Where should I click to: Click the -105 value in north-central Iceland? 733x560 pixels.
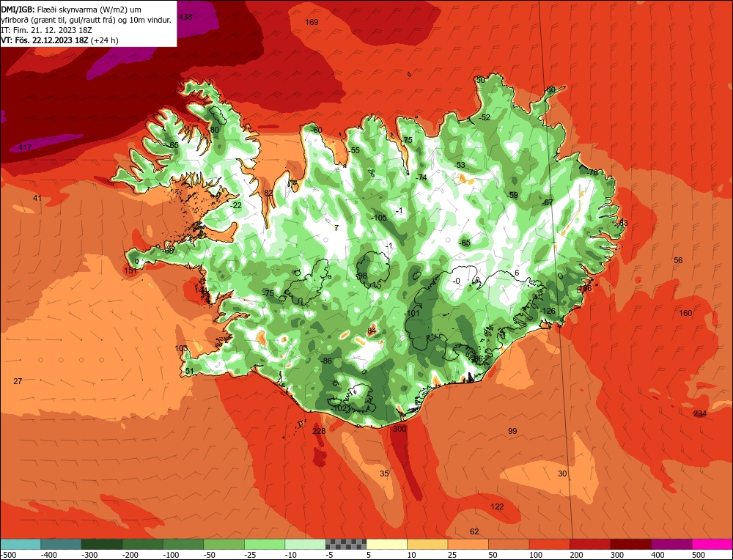point(379,218)
